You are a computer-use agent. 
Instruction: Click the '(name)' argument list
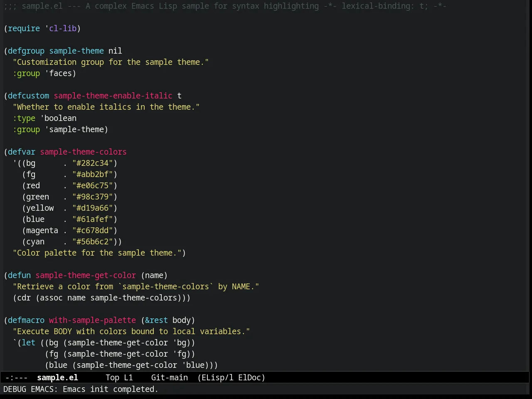pos(154,275)
